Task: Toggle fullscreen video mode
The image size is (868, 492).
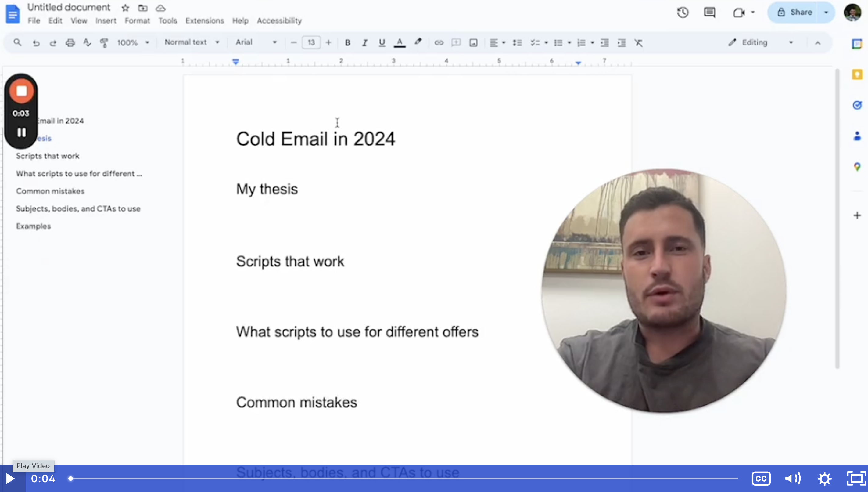Action: 856,479
